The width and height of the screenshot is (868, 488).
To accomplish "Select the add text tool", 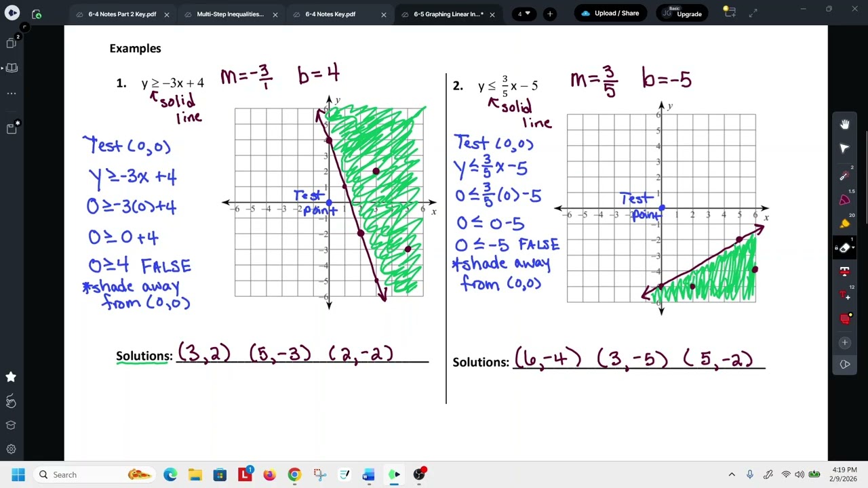I will tap(845, 296).
